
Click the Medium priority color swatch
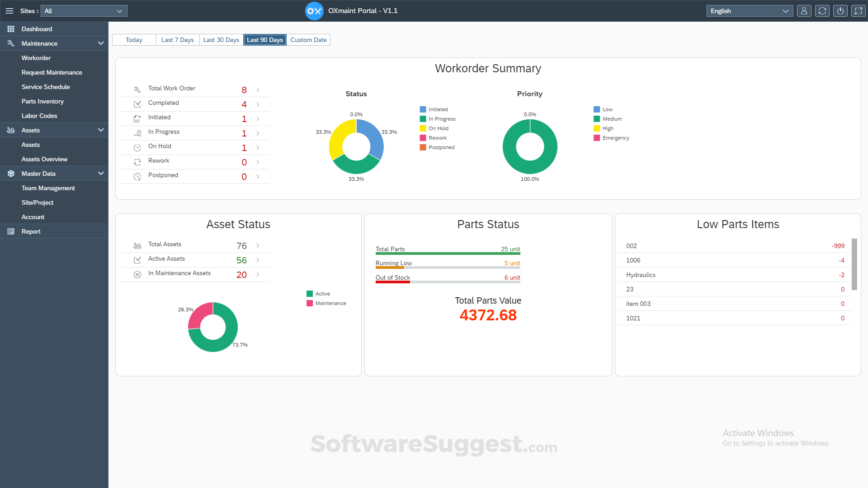click(x=597, y=119)
